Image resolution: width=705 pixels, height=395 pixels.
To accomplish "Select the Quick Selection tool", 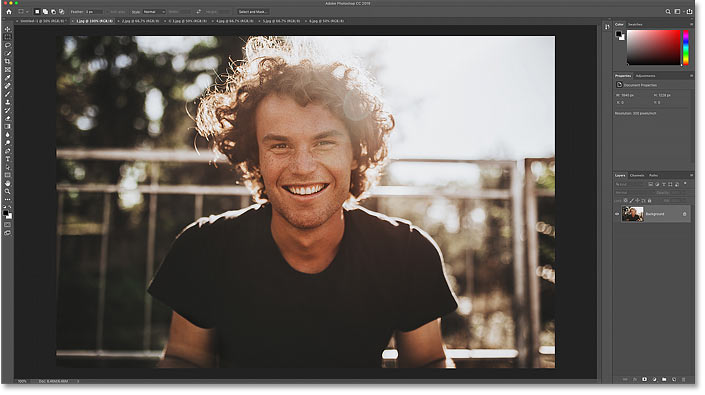I will point(7,53).
